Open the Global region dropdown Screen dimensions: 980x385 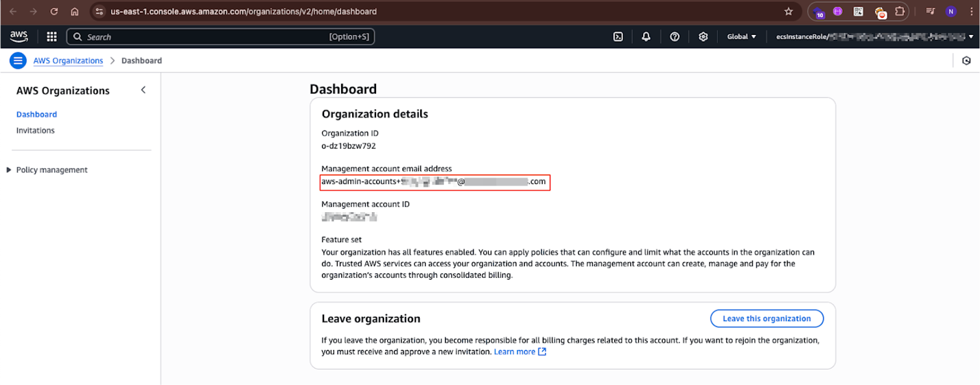click(741, 37)
